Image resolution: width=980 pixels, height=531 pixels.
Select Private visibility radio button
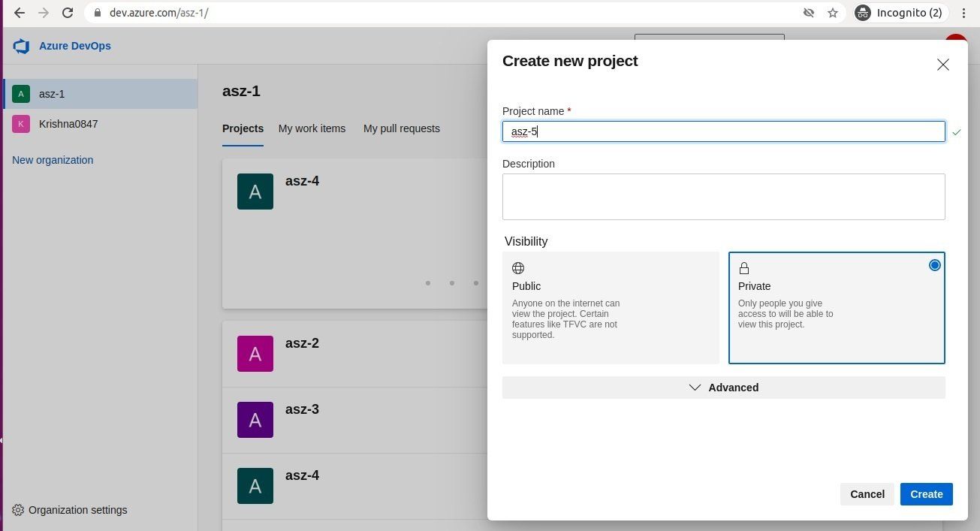(934, 265)
